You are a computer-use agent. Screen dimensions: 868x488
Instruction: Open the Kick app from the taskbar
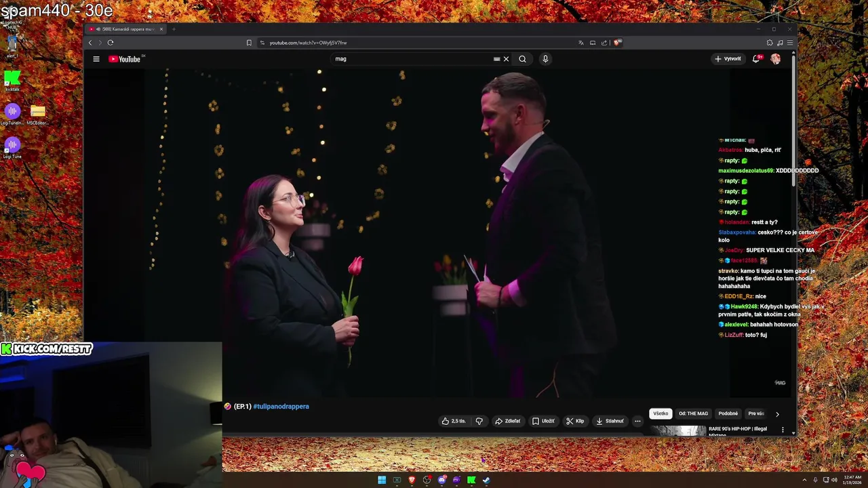click(x=471, y=480)
